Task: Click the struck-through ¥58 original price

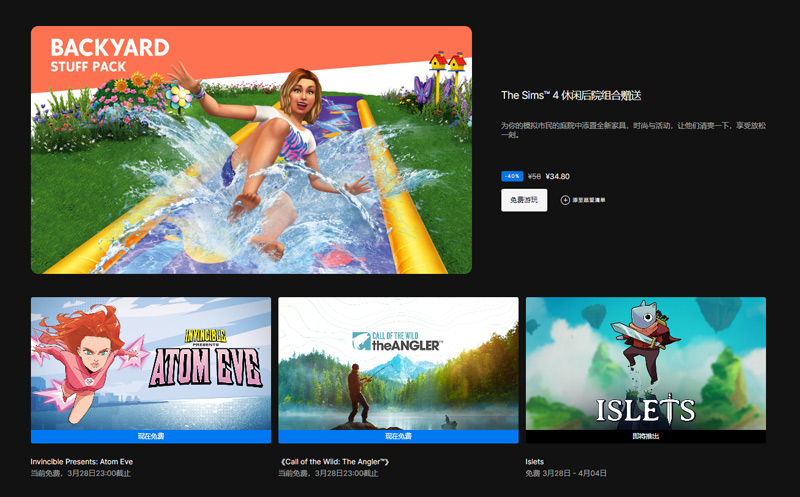Action: coord(534,176)
